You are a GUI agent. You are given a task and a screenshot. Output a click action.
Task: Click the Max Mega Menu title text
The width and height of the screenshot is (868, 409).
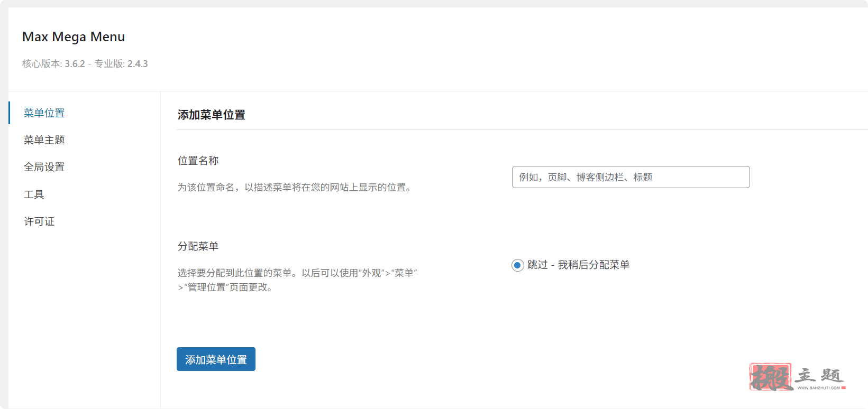tap(74, 37)
